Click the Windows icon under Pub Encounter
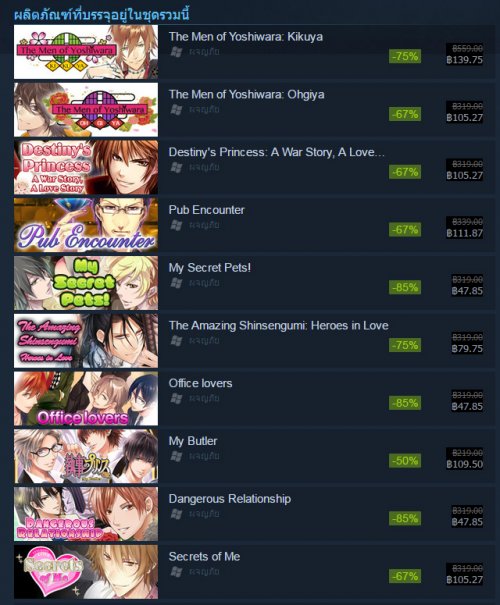The width and height of the screenshot is (500, 605). coord(176,225)
